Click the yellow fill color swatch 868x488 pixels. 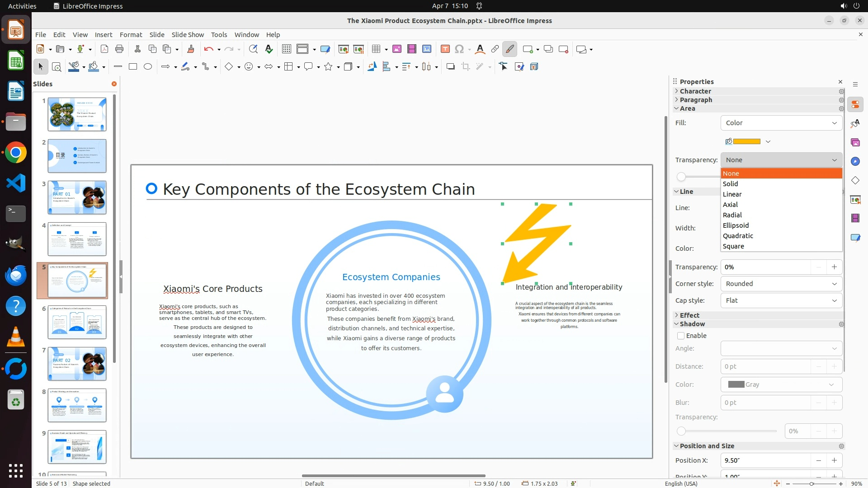746,141
